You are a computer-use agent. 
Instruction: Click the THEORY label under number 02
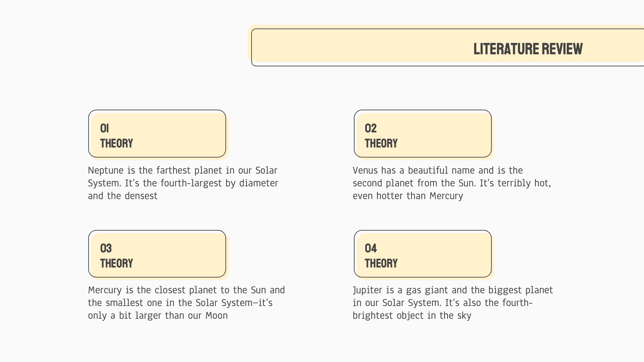(381, 143)
